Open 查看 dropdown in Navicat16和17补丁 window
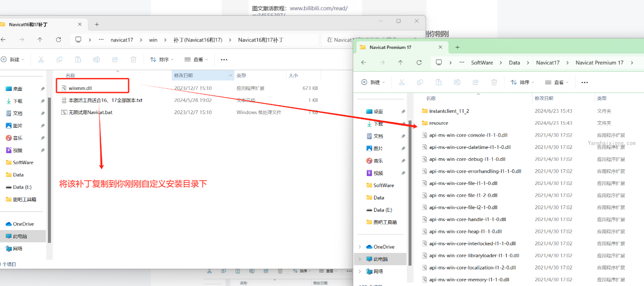The image size is (644, 286). pyautogui.click(x=196, y=59)
